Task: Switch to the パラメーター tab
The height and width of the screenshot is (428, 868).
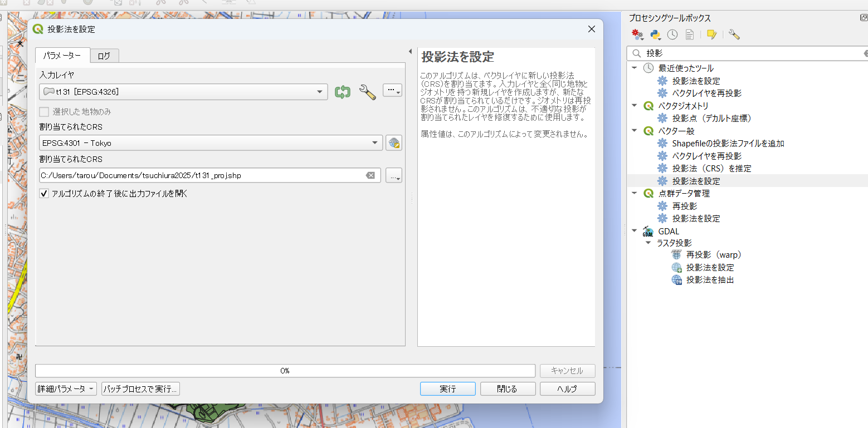Action: tap(62, 56)
